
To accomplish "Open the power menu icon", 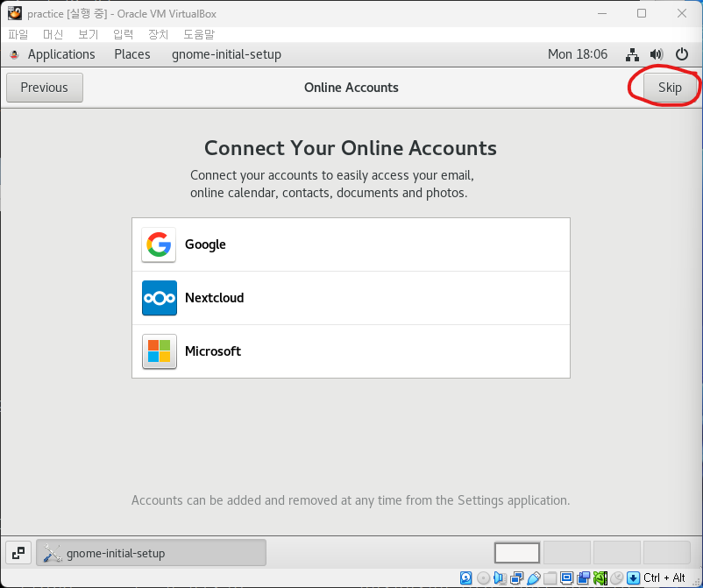I will point(682,54).
